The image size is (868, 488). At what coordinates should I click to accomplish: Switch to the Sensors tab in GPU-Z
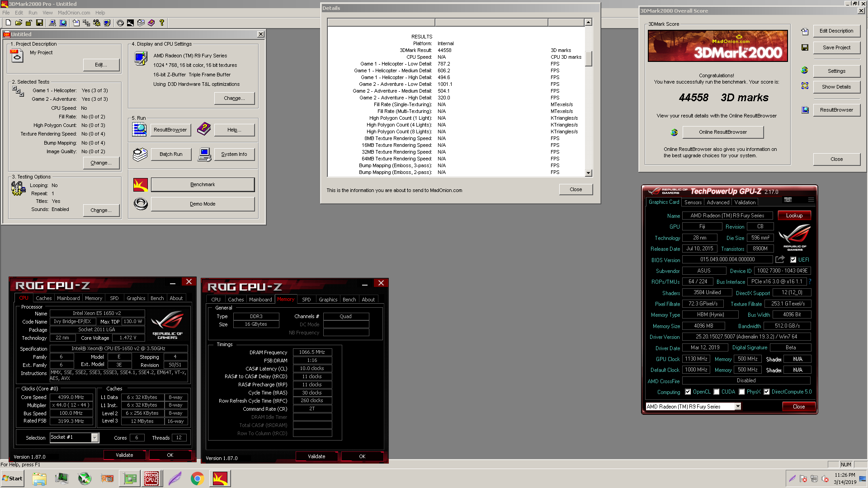point(693,202)
